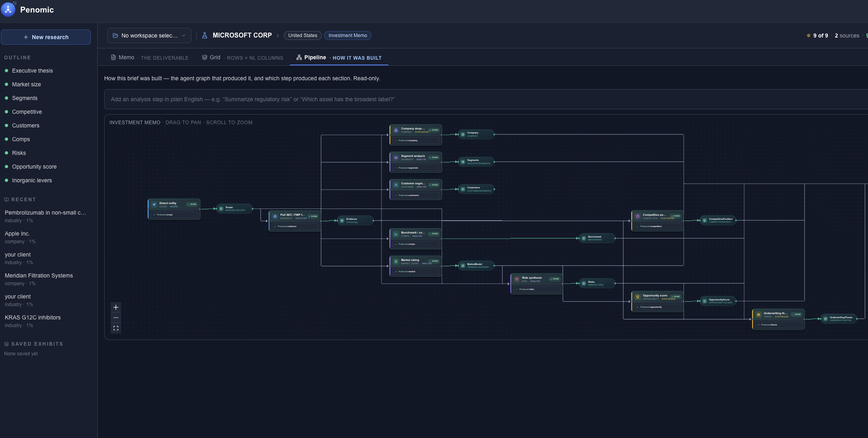The height and width of the screenshot is (438, 868).
Task: Click the flask icon beside MICROSOFT CORP
Action: click(205, 35)
